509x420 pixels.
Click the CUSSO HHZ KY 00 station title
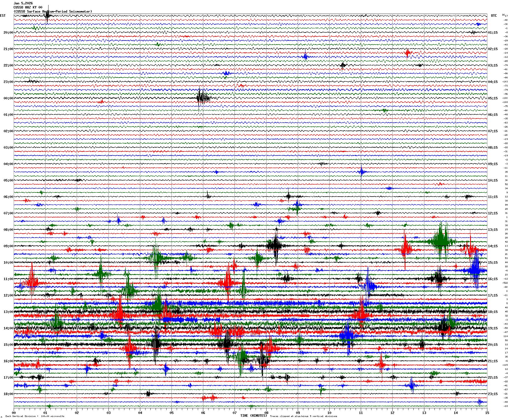[28, 7]
